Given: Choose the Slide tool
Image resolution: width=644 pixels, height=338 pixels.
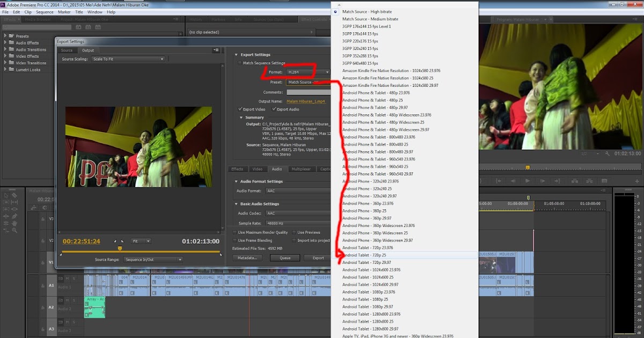Looking at the screenshot, I should pos(14,209).
